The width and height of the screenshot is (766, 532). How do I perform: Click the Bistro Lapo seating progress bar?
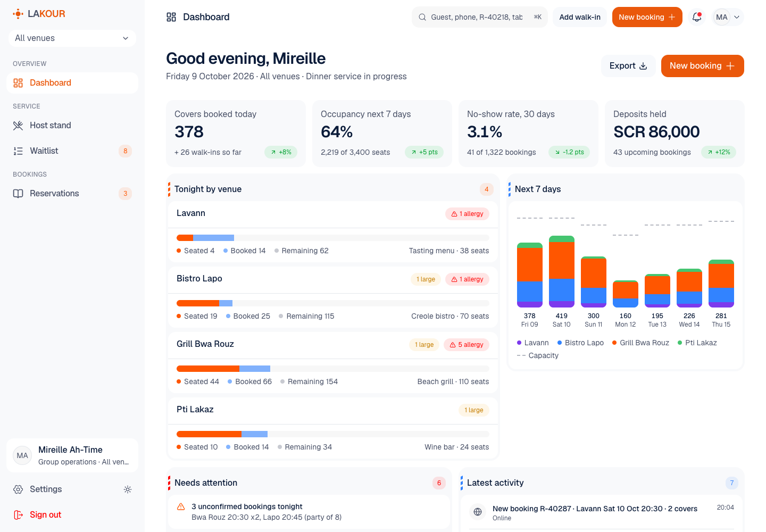[x=333, y=303]
